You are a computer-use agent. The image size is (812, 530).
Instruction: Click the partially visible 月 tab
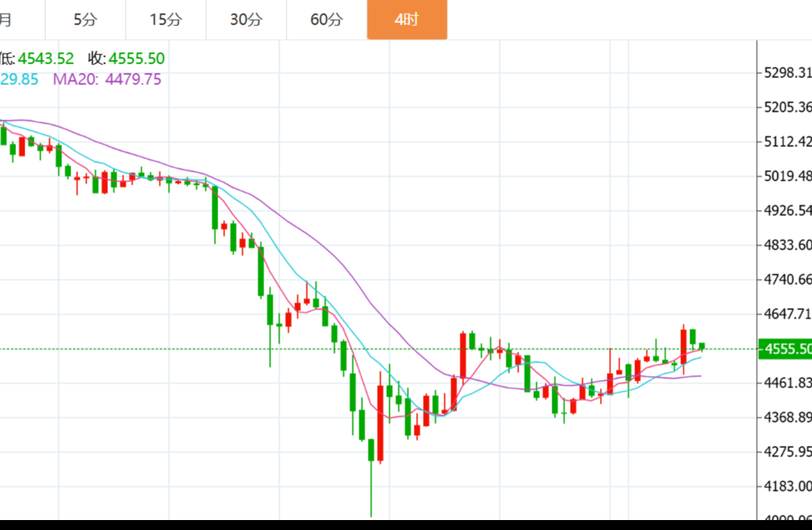pyautogui.click(x=8, y=20)
